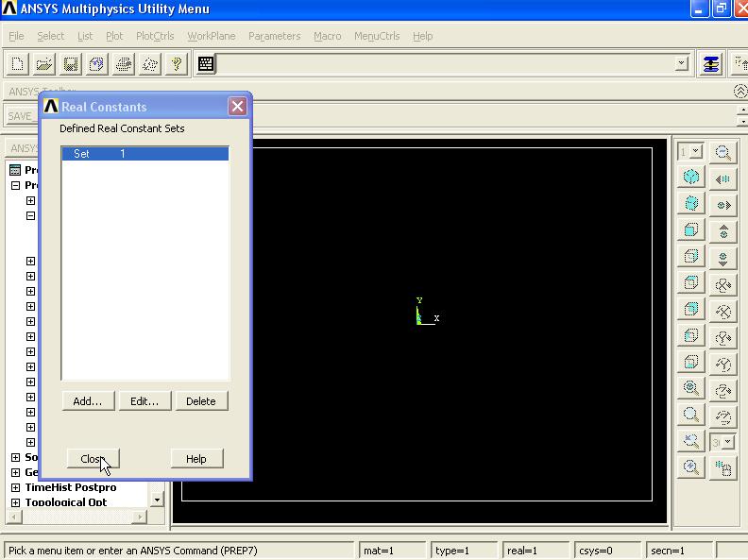Pan the model left with arrow icon

coord(723,178)
